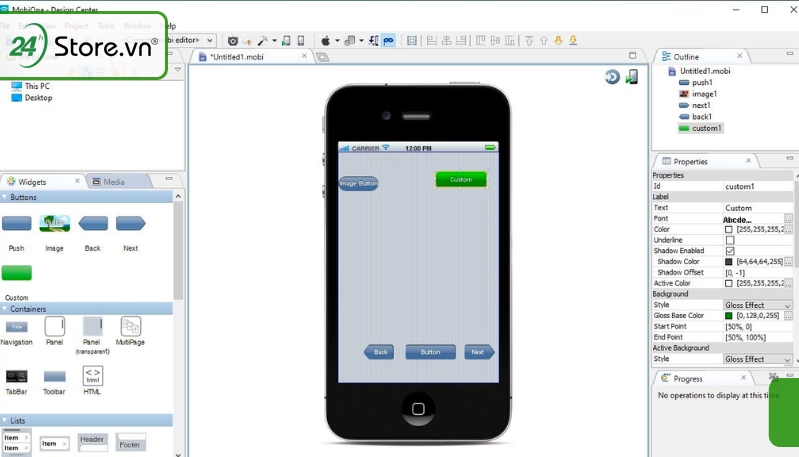Click the Back button on phone canvas
The height and width of the screenshot is (457, 799).
[379, 352]
